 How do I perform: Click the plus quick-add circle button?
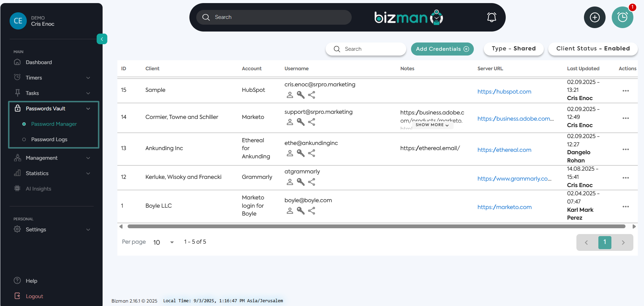coord(594,17)
